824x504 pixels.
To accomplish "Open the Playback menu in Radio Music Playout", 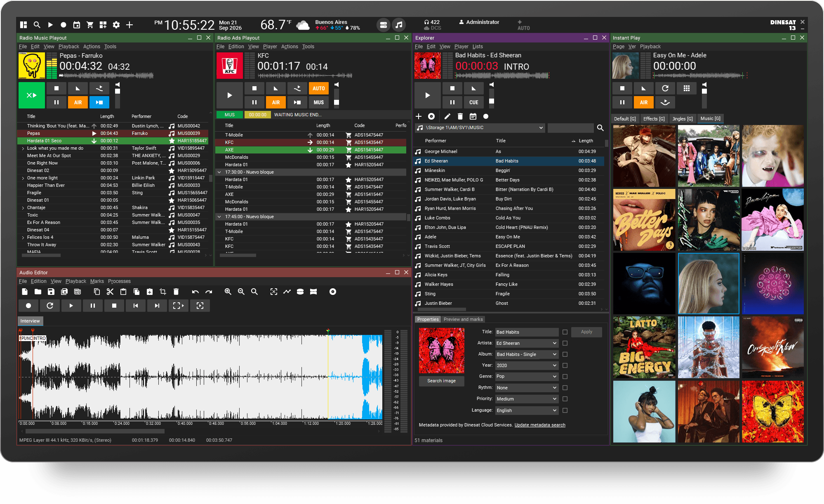I will [68, 47].
